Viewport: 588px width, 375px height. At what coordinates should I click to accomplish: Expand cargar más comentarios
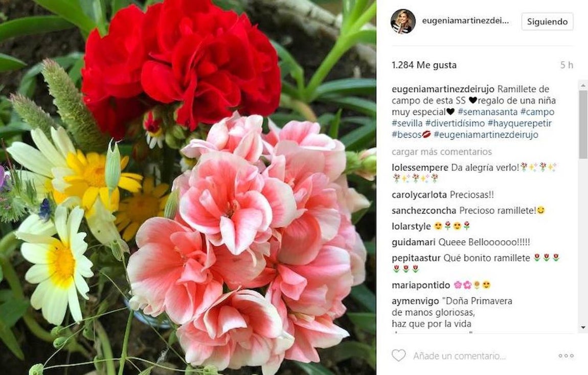coord(442,152)
